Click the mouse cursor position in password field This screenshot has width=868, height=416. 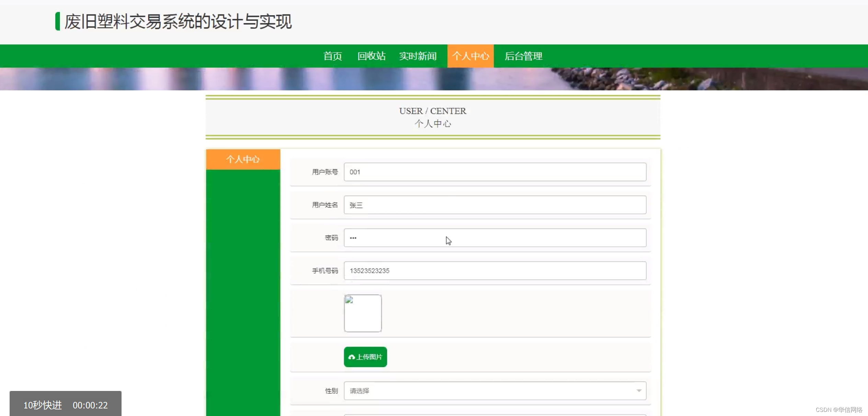pos(448,240)
